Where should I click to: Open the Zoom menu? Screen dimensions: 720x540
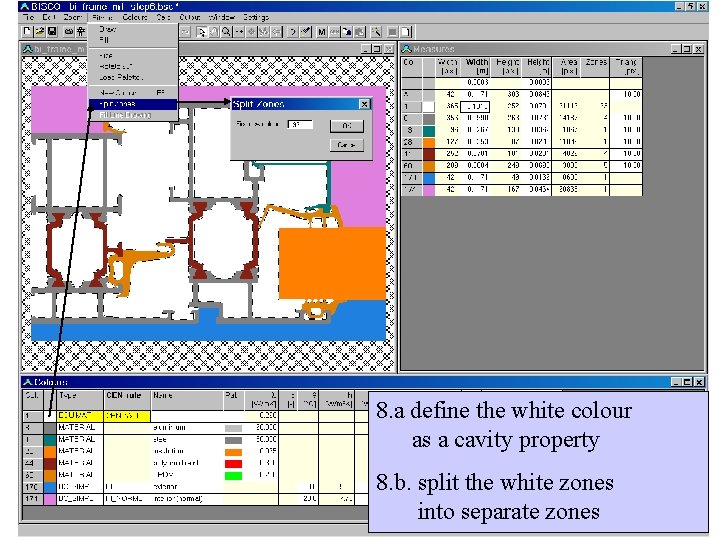point(72,17)
